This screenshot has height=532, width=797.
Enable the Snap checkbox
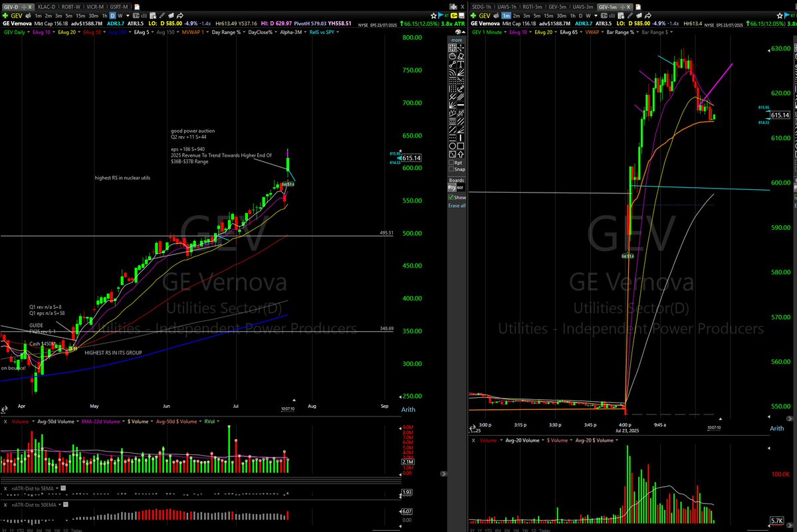[451, 169]
